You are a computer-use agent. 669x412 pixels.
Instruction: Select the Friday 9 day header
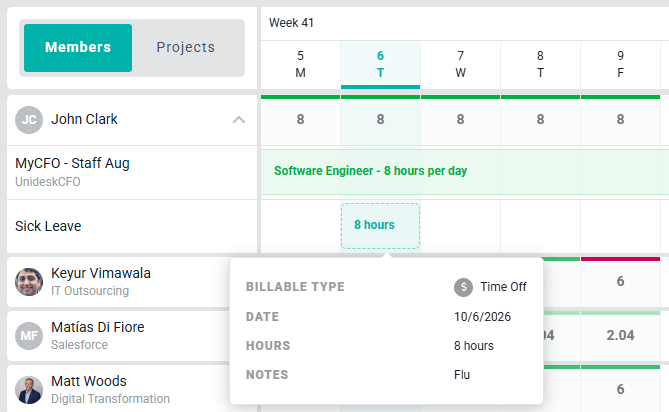click(x=620, y=64)
